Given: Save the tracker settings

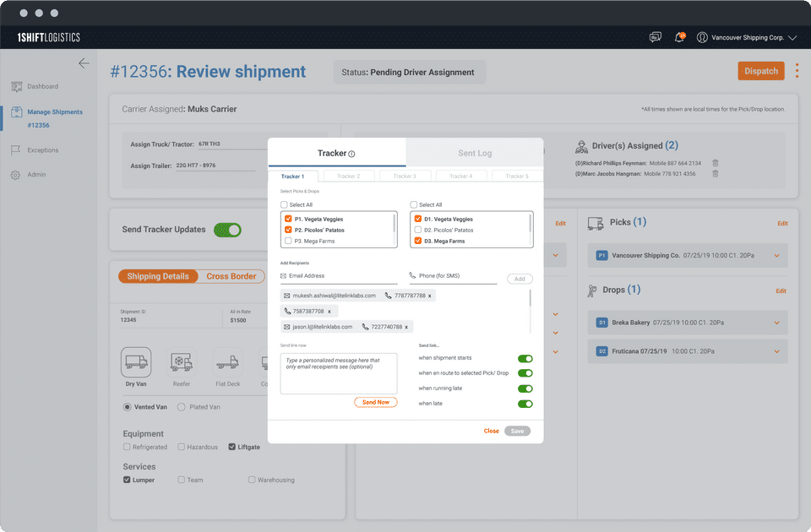Looking at the screenshot, I should click(517, 431).
